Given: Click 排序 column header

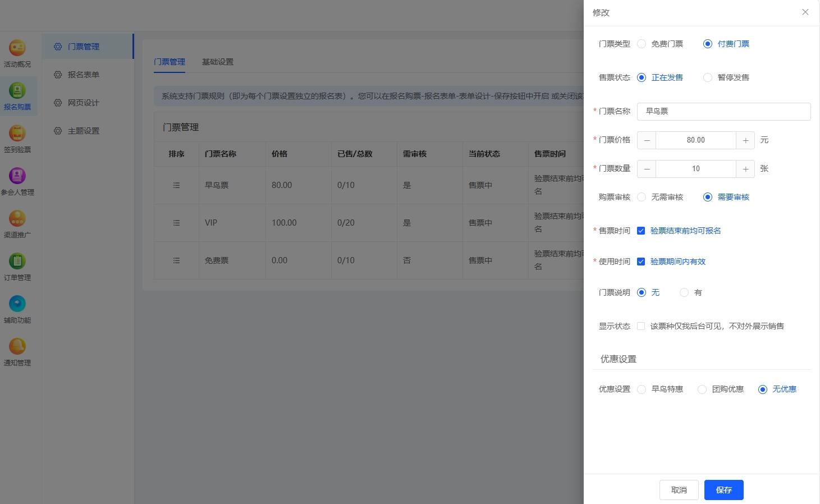Looking at the screenshot, I should [176, 154].
